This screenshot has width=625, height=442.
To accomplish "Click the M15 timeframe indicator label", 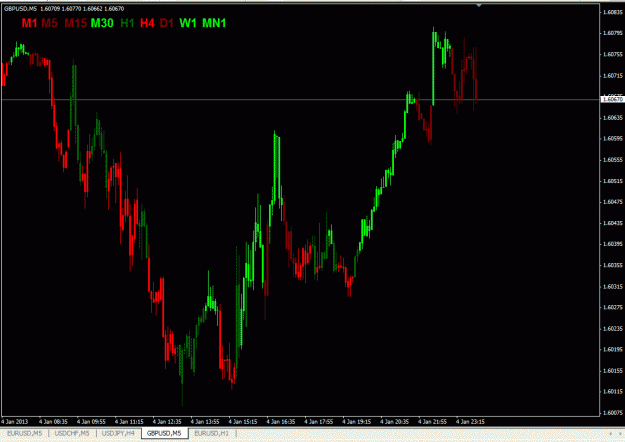I will 76,23.
